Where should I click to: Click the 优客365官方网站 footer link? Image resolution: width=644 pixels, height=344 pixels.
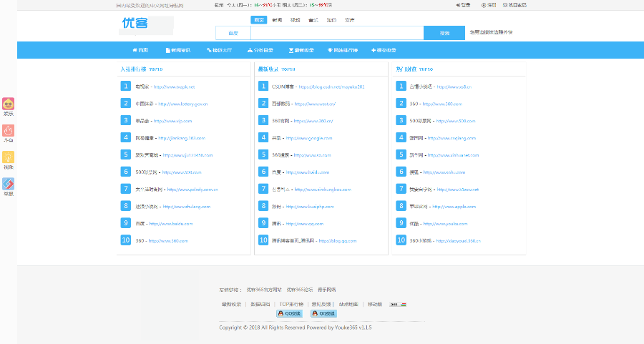264,290
